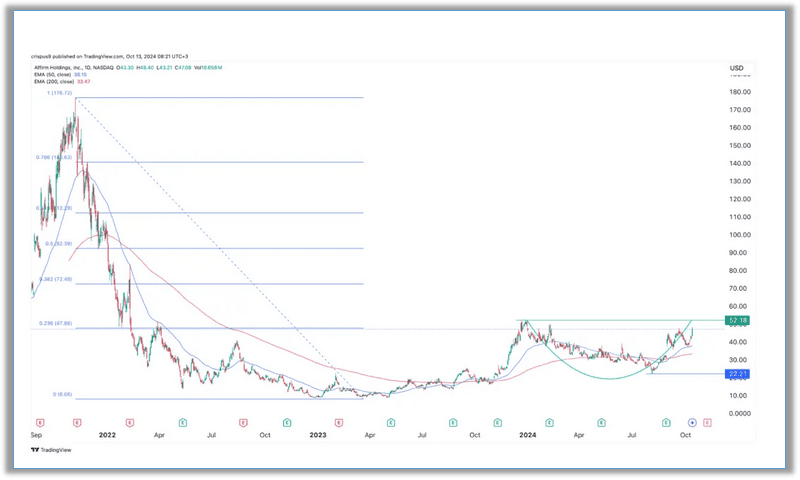This screenshot has width=800, height=480.
Task: Click green earnings marker between Apr and Jul 2023
Action: (391, 422)
